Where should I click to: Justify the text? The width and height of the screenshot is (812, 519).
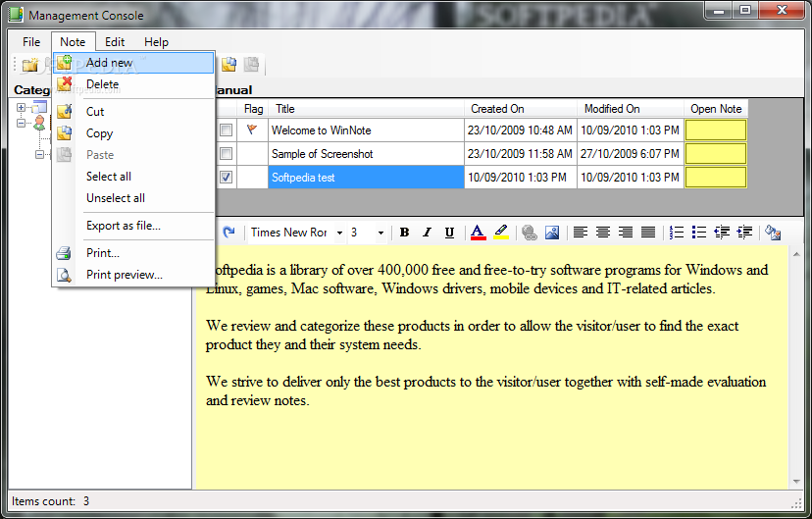(648, 233)
